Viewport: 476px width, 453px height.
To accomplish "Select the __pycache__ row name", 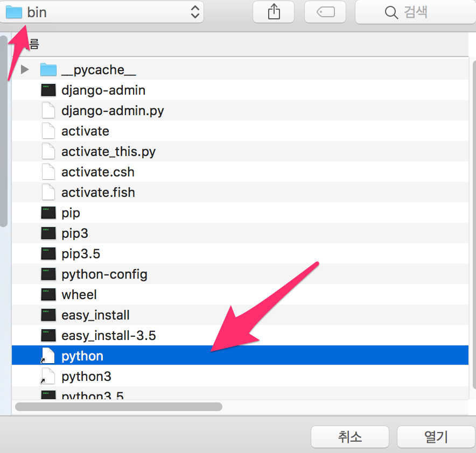I will [x=99, y=70].
